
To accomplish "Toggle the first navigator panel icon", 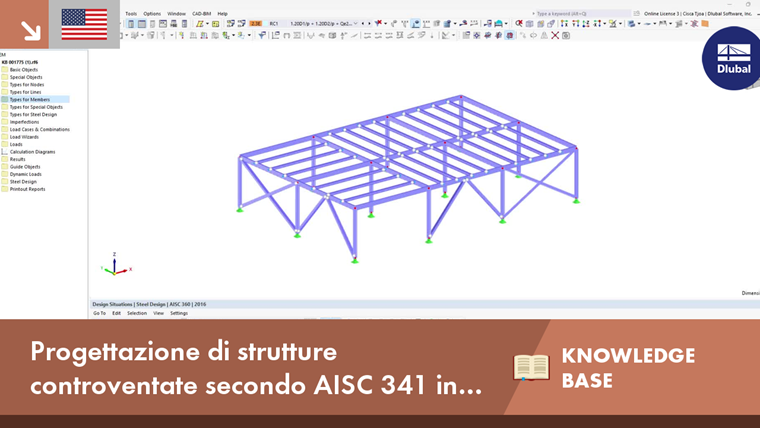I will pos(131,23).
